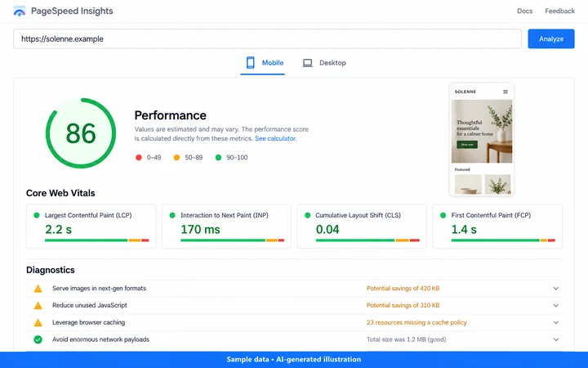Screen dimensions: 588x368
Task: Click the bowl product image in preview
Action: tap(468, 184)
